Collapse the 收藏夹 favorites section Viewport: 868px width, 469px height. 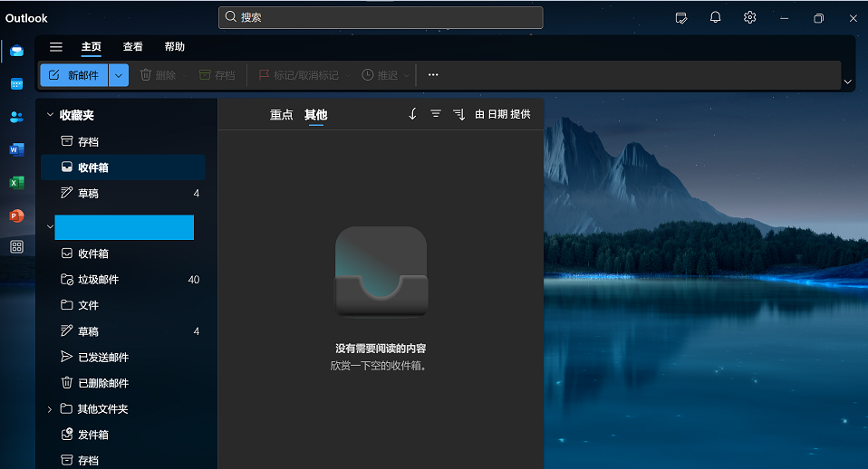click(x=50, y=114)
